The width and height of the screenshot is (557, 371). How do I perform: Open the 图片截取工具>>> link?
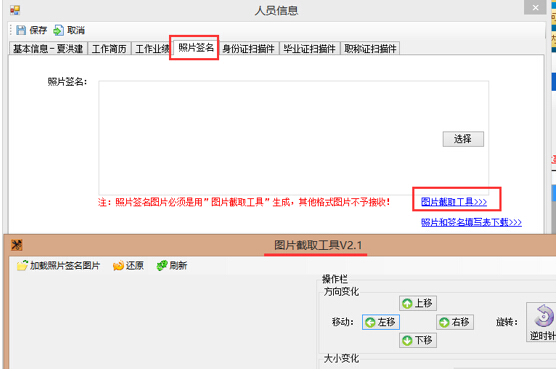[454, 202]
